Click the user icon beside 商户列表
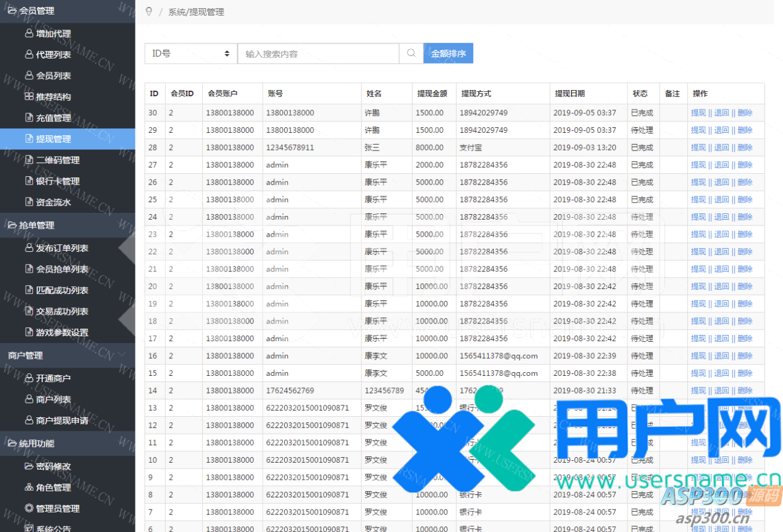This screenshot has height=532, width=783. (x=29, y=399)
